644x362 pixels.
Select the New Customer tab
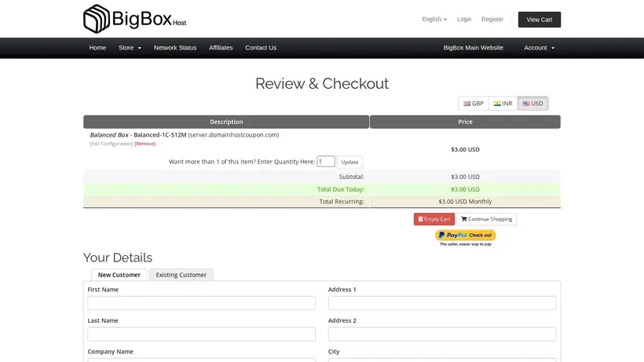click(119, 275)
